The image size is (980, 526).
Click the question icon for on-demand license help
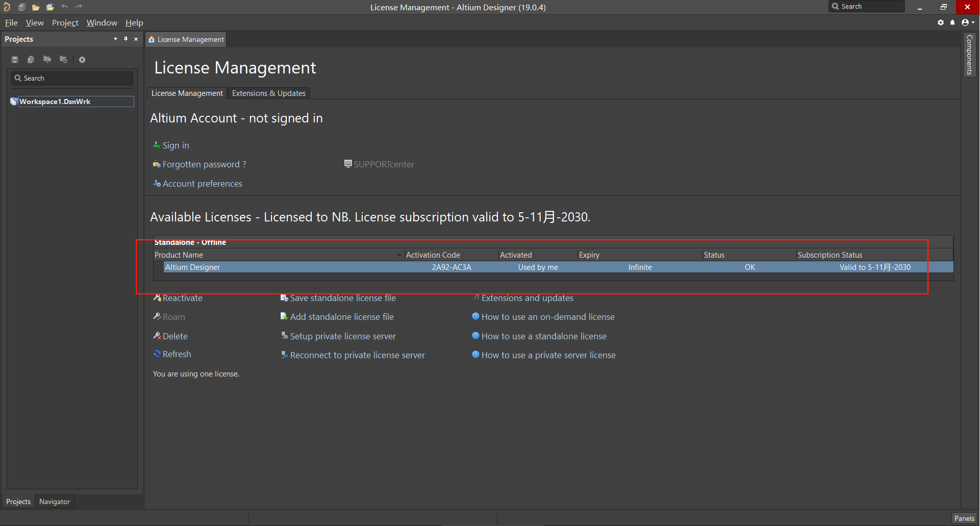point(475,316)
